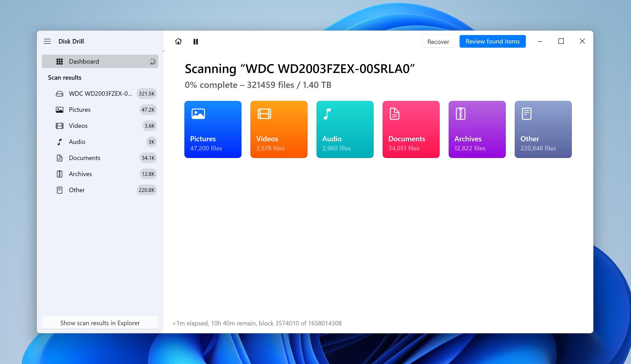Screen dimensions: 631x364
Task: Select Pictures in scan results sidebar
Action: click(79, 110)
